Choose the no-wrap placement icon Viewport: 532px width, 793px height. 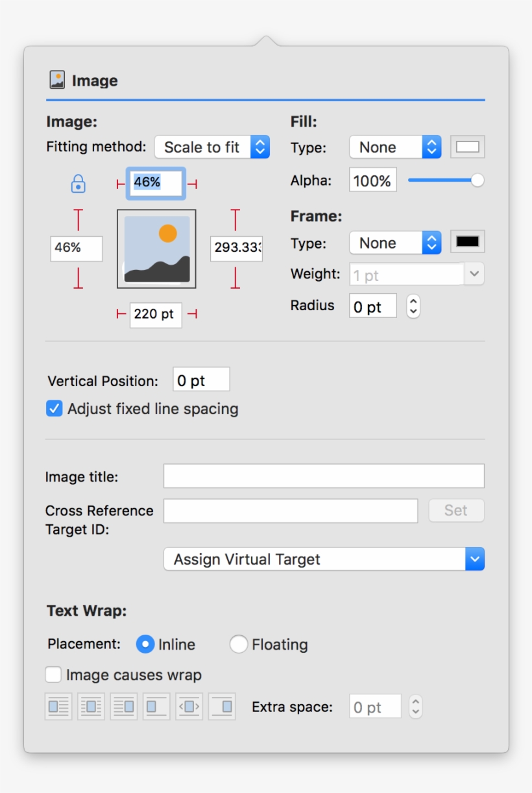click(156, 706)
